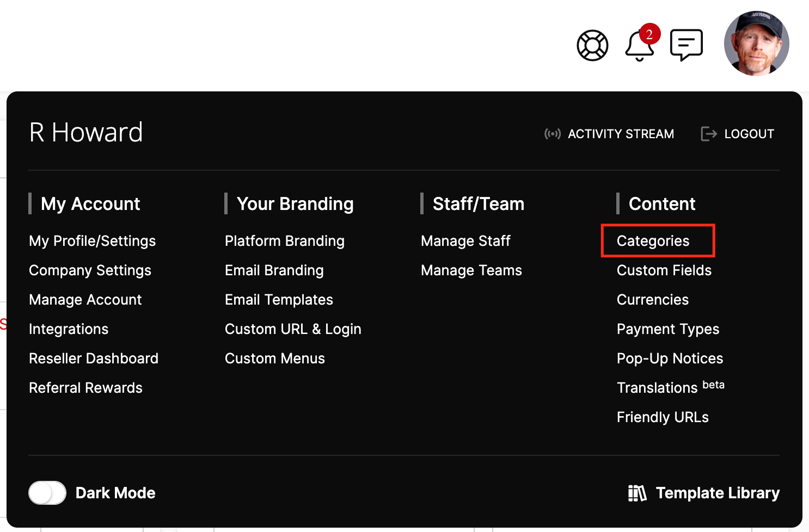Viewport: 809px width, 532px height.
Task: Click the logout arrow icon
Action: 708,134
